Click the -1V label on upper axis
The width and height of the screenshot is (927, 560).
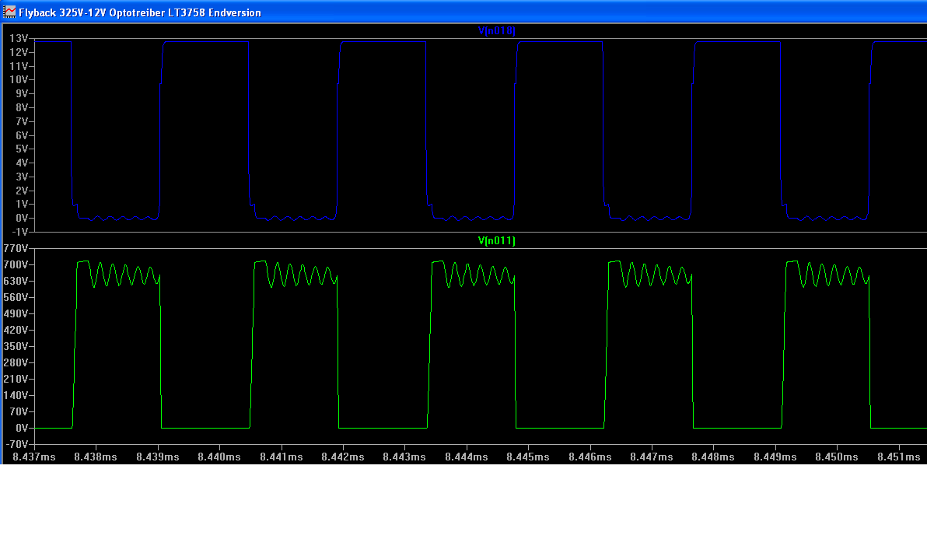tap(20, 232)
